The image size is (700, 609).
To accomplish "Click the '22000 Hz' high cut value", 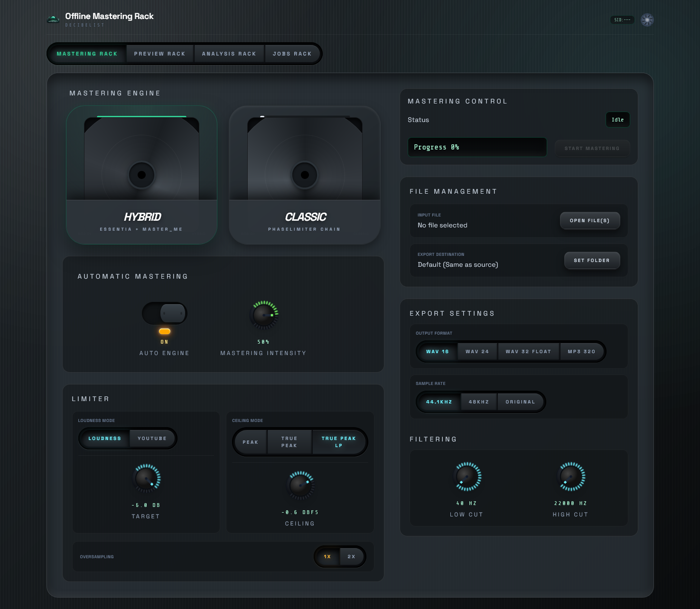I will click(571, 503).
